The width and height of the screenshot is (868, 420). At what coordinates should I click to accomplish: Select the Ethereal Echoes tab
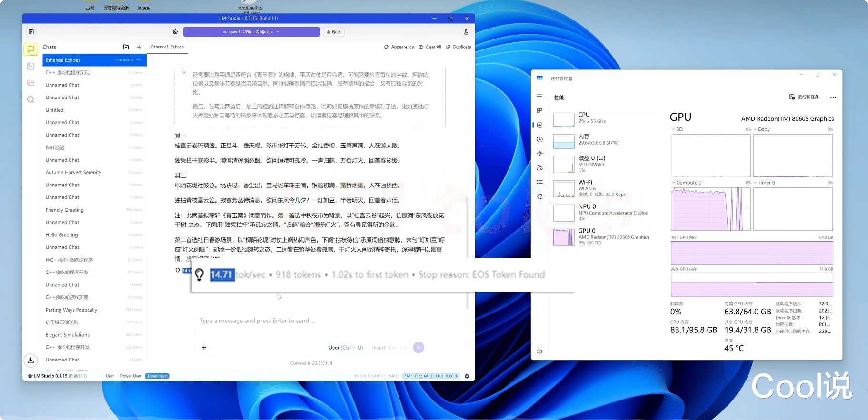(167, 47)
